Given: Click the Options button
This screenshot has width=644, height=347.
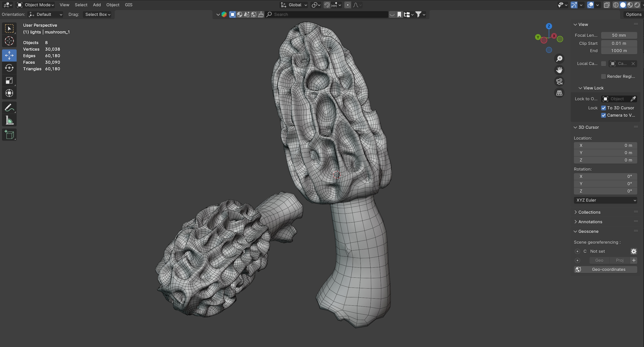Looking at the screenshot, I should tap(633, 14).
